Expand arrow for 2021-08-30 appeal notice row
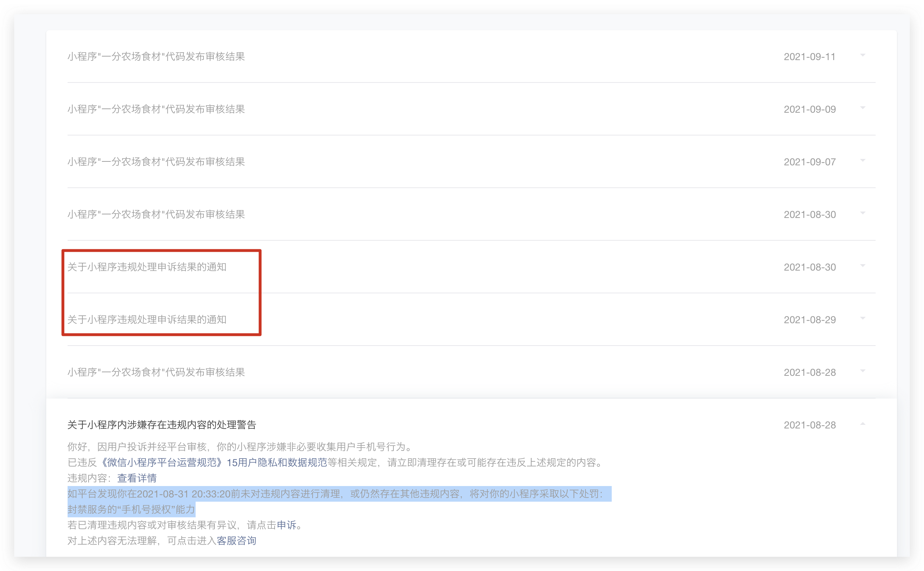924x571 pixels. [862, 266]
